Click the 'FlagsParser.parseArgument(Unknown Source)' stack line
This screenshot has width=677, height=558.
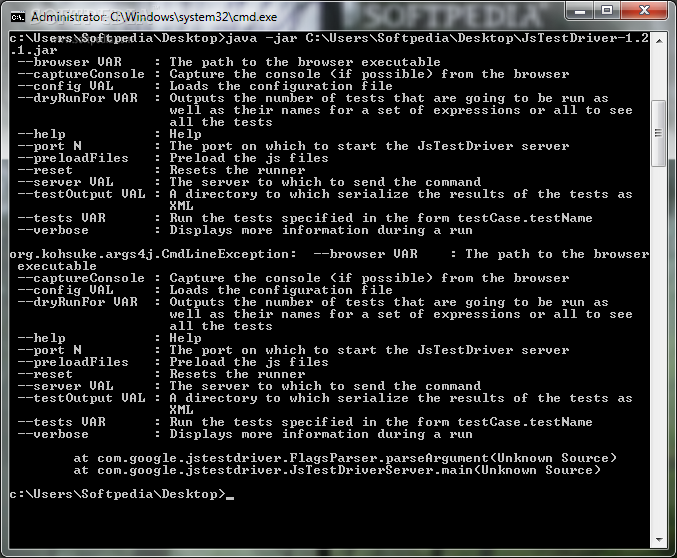[x=345, y=458]
